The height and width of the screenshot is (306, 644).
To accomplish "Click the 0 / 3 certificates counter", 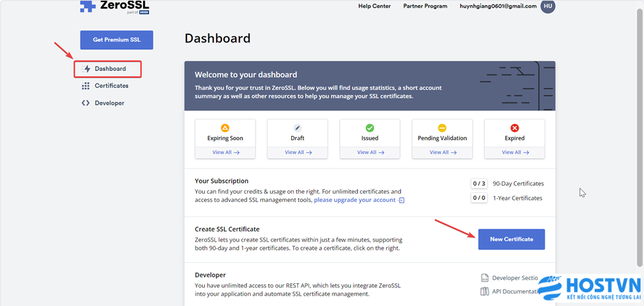I will point(479,183).
